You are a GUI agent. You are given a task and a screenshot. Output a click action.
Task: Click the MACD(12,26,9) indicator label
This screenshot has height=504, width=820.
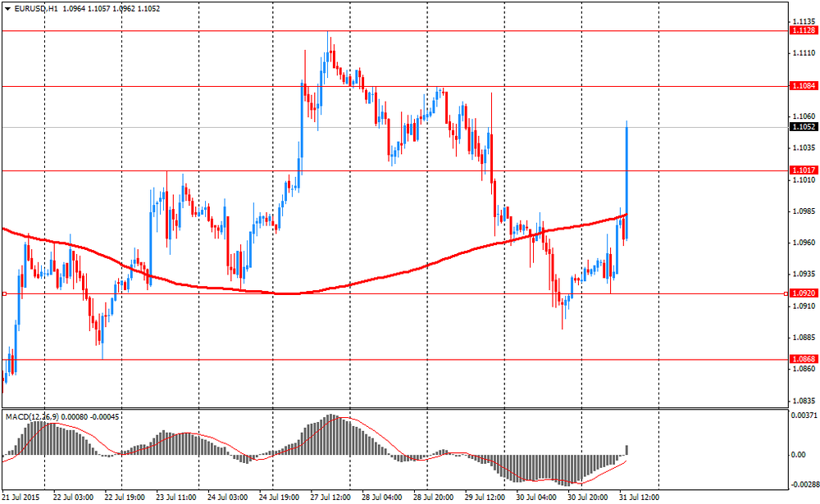(33, 416)
